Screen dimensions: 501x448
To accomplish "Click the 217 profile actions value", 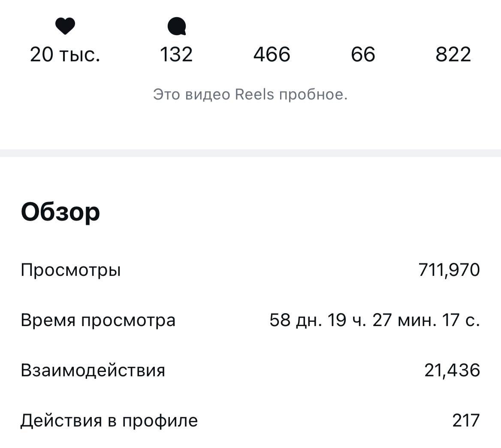I will tap(466, 420).
